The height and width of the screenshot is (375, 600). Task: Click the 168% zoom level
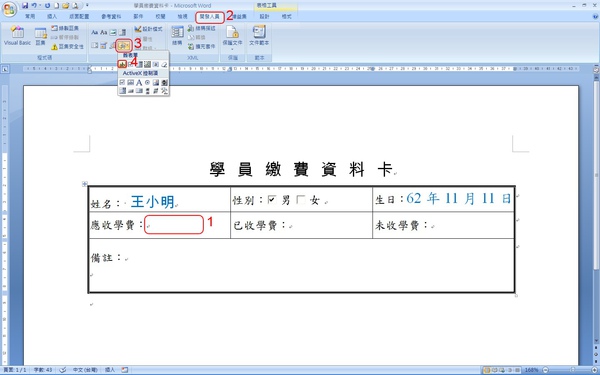(532, 370)
